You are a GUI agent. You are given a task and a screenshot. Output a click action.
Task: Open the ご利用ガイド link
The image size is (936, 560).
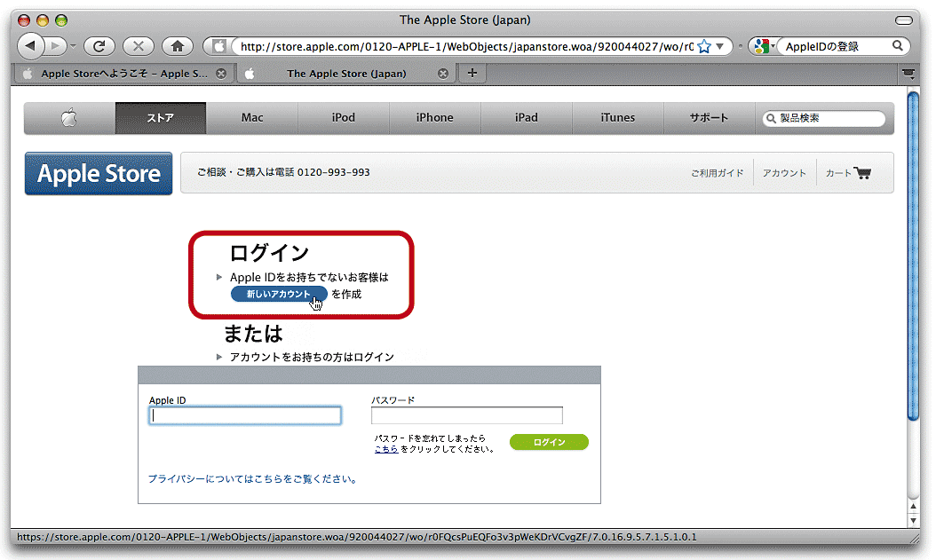(717, 173)
